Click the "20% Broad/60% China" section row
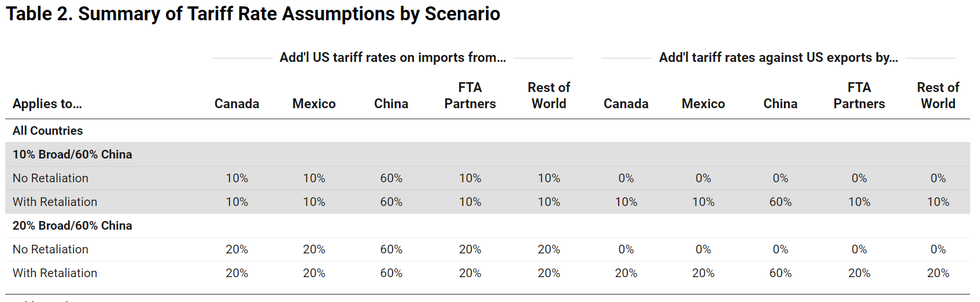980x302 pixels. tap(72, 226)
